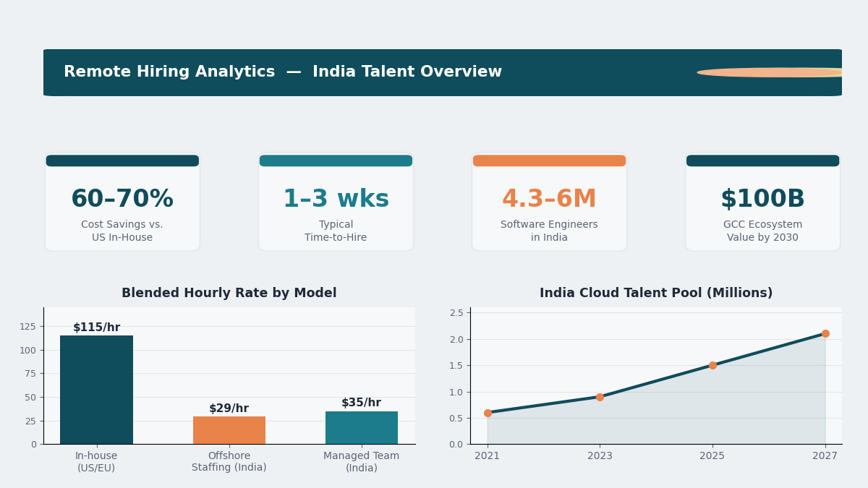Click the orange header strip on 4.3–6M card
The width and height of the screenshot is (868, 488).
pos(549,160)
